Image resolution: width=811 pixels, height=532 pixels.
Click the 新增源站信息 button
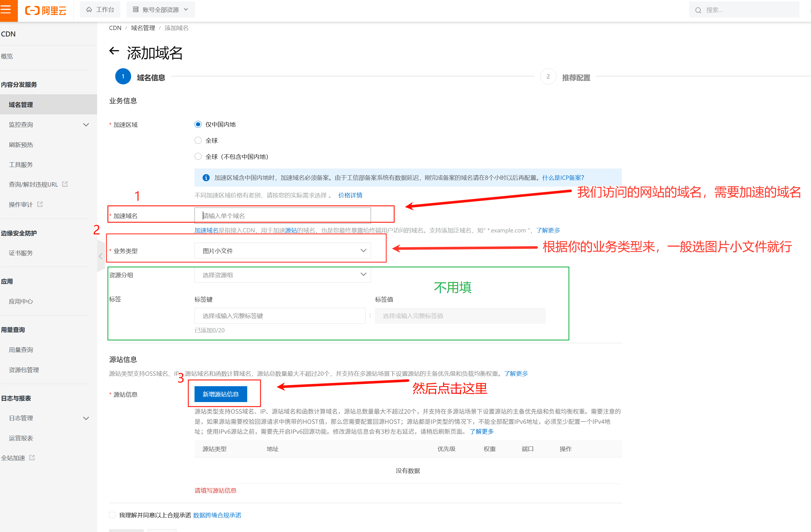click(221, 394)
